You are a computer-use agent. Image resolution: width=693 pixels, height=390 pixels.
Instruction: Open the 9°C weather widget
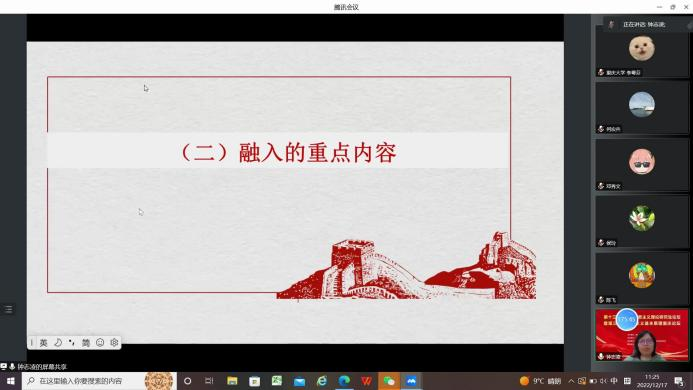click(540, 381)
